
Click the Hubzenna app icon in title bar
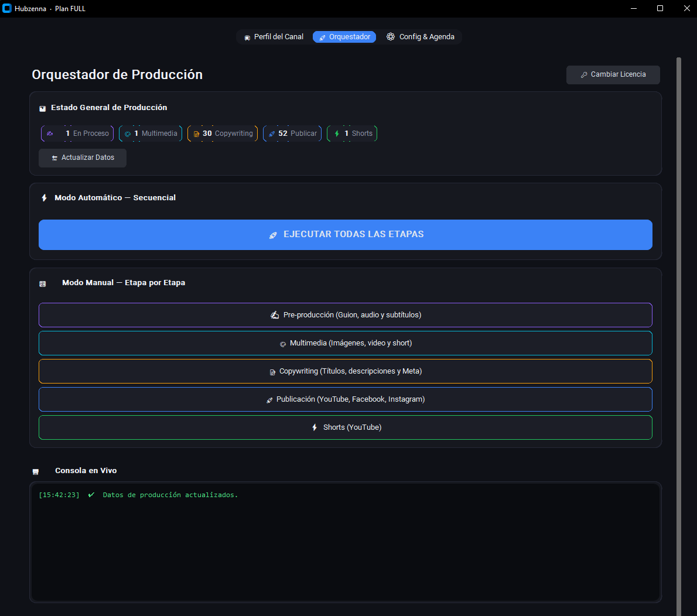(6, 8)
